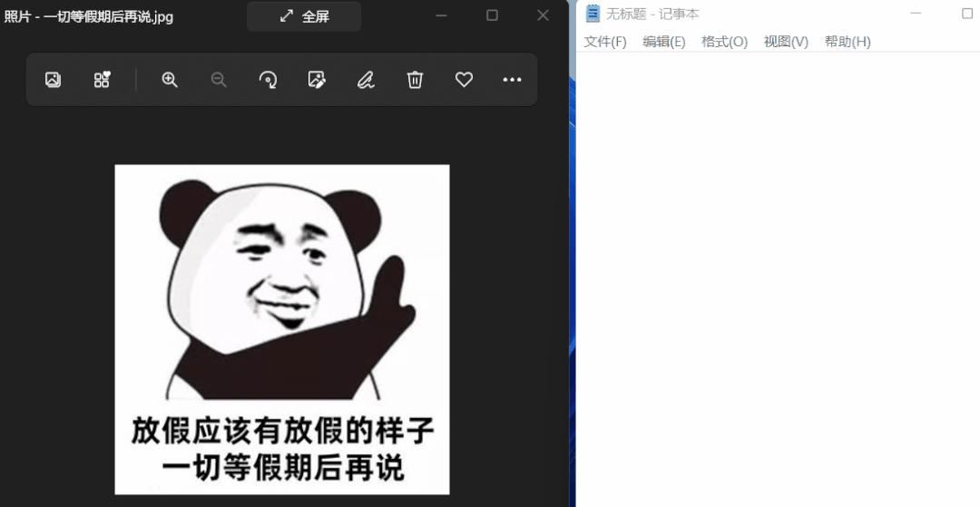Click the Photos title 照片 - 一切等假期后再说.jpg
980x507 pixels.
coord(89,17)
